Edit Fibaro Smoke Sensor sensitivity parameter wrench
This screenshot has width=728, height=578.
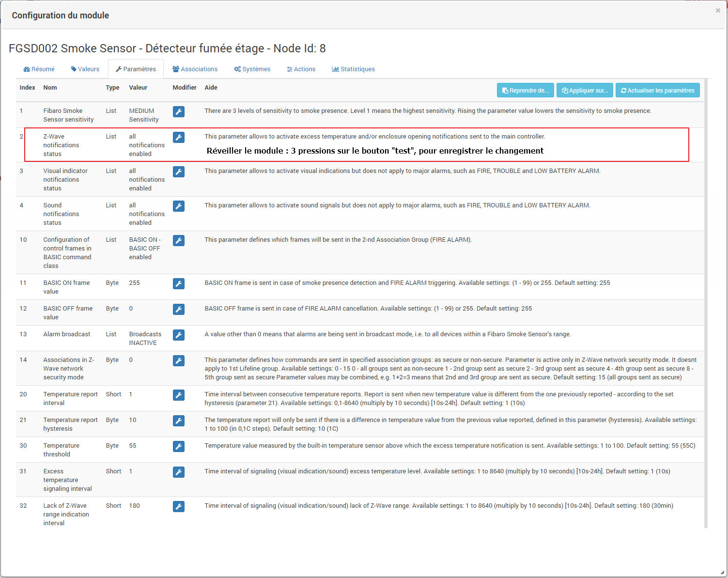click(179, 112)
